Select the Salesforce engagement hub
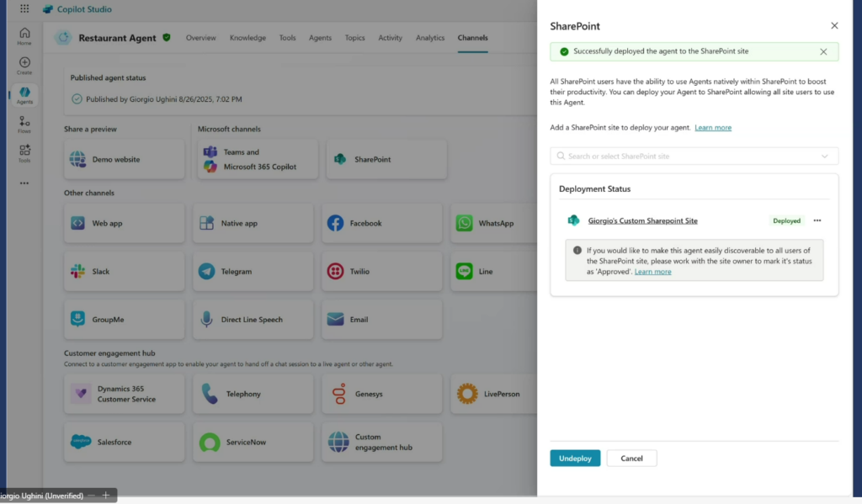 (125, 442)
